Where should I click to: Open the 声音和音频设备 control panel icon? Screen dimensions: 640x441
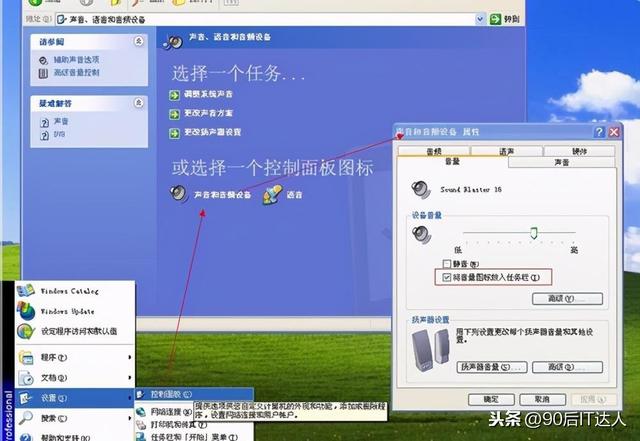point(179,194)
